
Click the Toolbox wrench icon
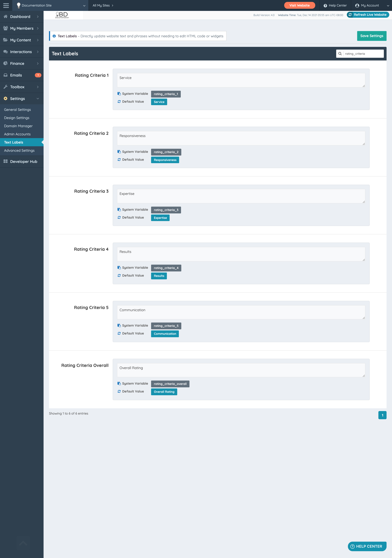[x=5, y=87]
